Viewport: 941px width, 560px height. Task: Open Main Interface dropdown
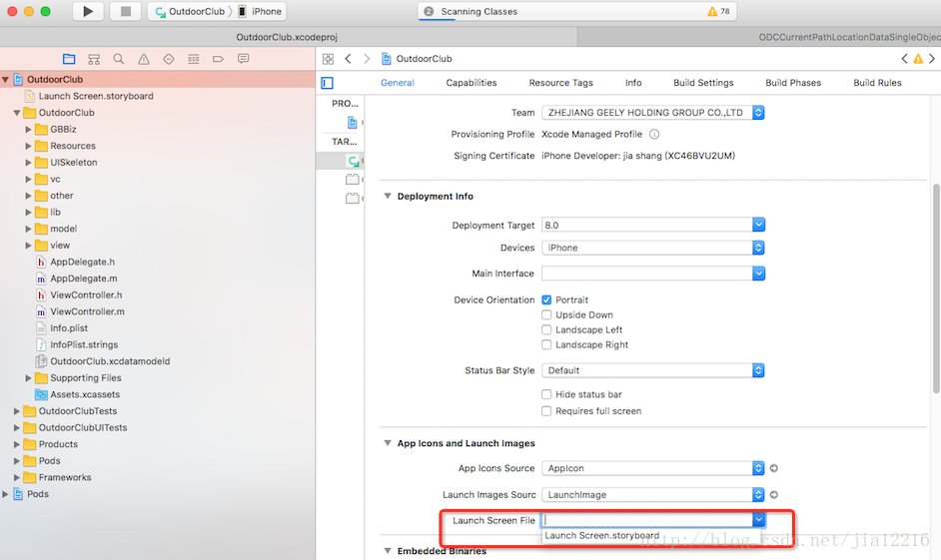758,274
